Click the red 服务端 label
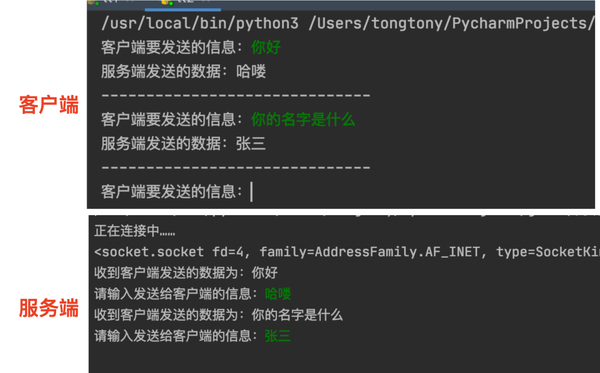The width and height of the screenshot is (600, 373). click(49, 308)
